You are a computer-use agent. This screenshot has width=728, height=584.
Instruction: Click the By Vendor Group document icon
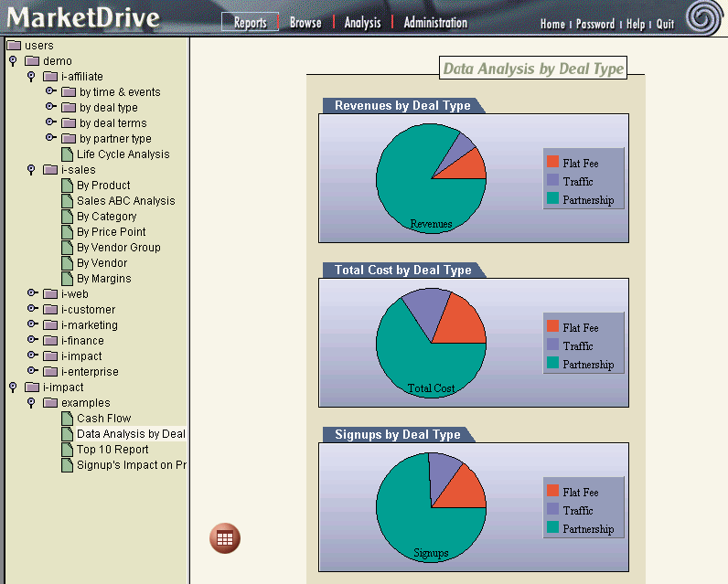click(68, 248)
